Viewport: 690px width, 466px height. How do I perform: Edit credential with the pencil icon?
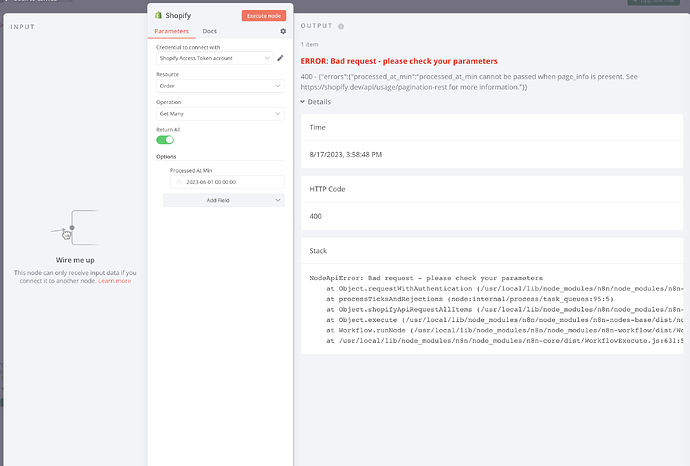tap(281, 58)
